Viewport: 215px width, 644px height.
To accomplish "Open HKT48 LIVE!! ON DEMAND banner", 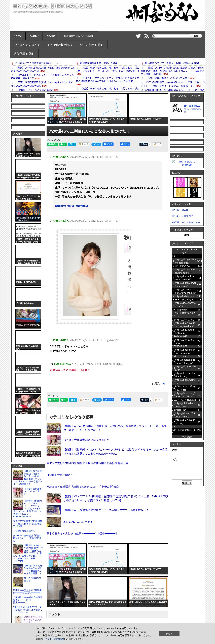I will click(x=187, y=163).
